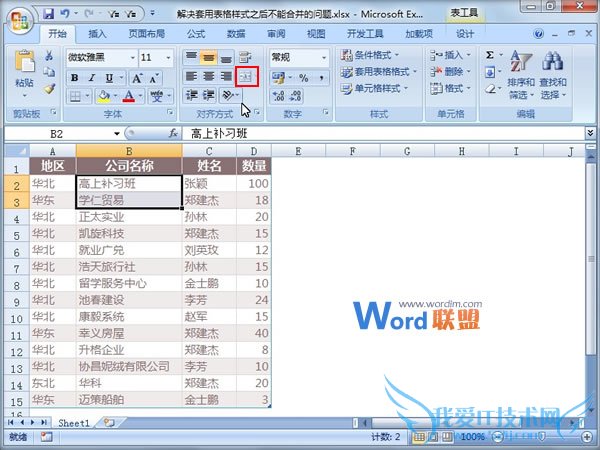Switch to 审阅 ribbon tab

276,34
